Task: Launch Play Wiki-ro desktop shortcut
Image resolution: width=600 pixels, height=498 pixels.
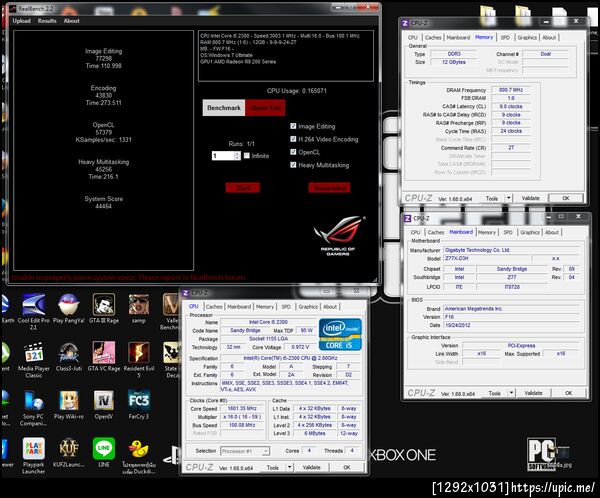Action: click(69, 405)
